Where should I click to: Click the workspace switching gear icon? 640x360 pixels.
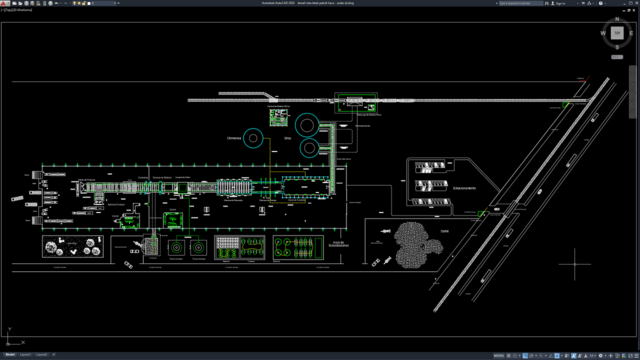(x=600, y=356)
